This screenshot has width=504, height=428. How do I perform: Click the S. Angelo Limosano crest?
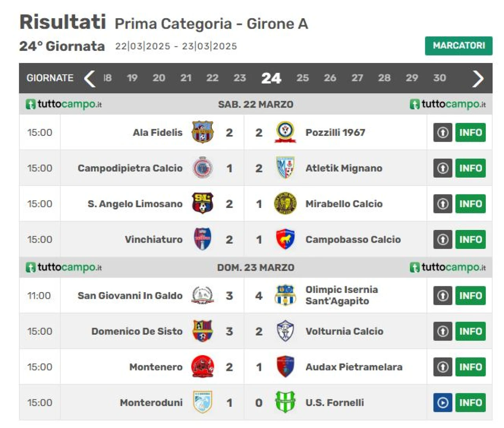(x=202, y=204)
